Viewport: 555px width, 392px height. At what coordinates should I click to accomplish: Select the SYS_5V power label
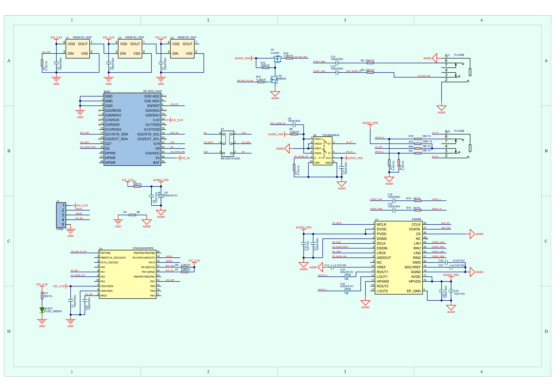click(185, 158)
